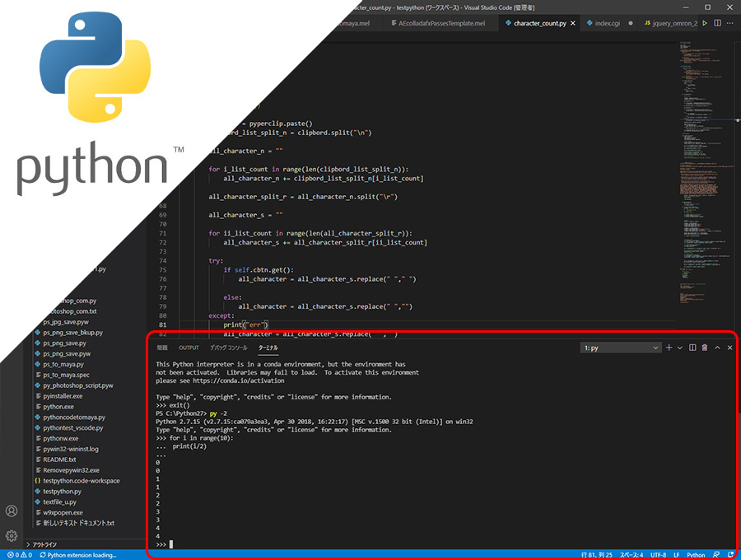This screenshot has width=741, height=560.
Task: Select pyinstaller.exe in explorer
Action: click(x=63, y=396)
